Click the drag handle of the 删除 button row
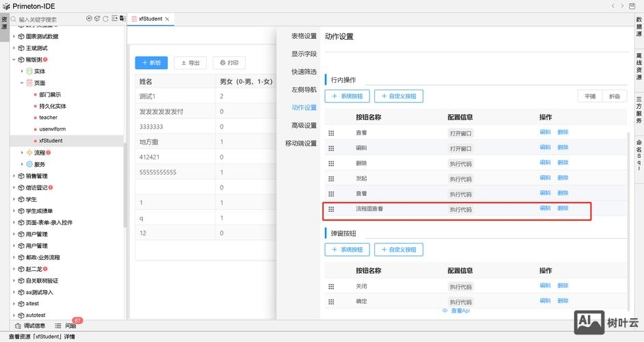The height and width of the screenshot is (342, 644). [x=331, y=163]
